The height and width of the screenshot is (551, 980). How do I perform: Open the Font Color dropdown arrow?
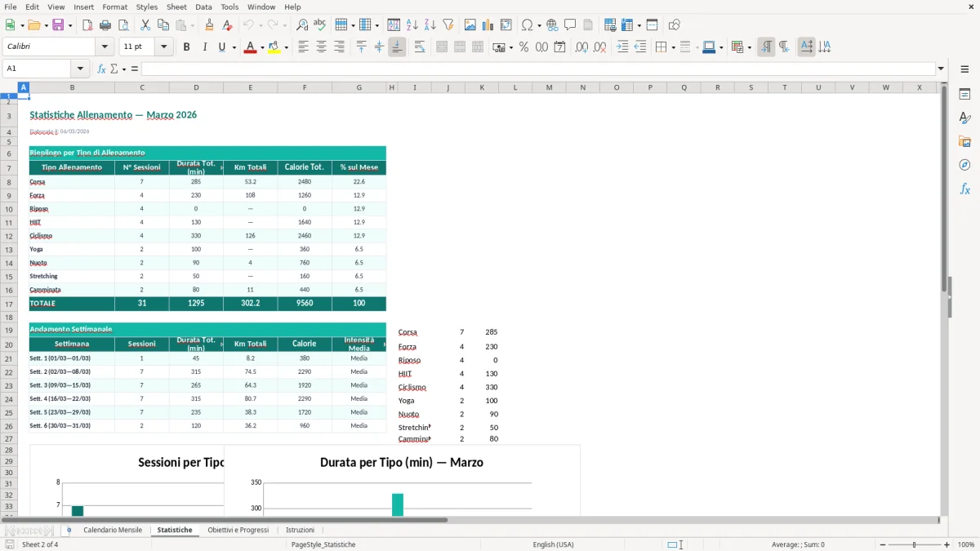tap(261, 47)
